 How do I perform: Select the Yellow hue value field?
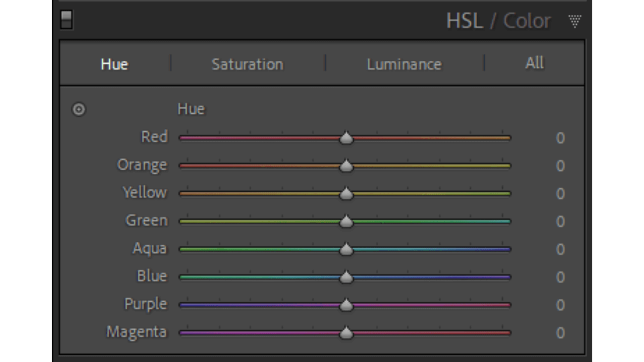560,193
